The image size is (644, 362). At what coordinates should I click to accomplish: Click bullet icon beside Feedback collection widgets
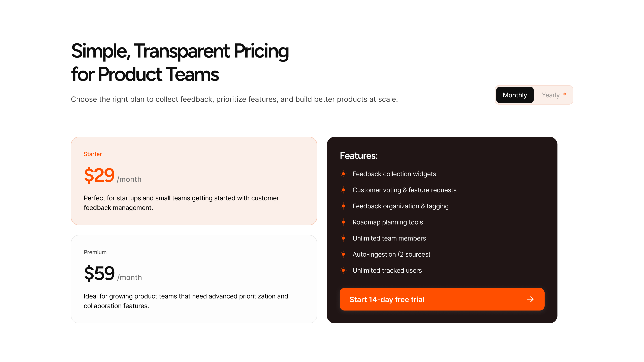point(343,174)
